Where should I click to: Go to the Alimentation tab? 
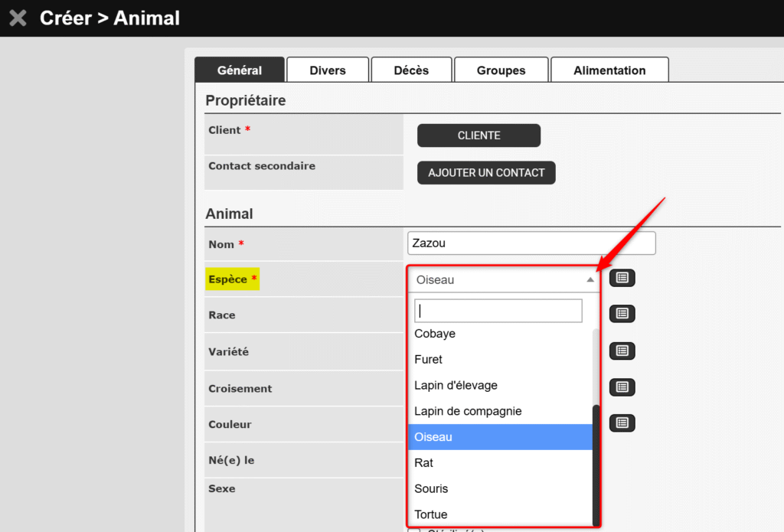(609, 70)
